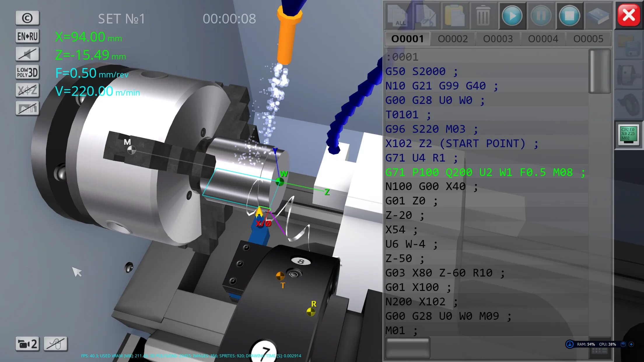Viewport: 644px width, 362px height.
Task: Switch to camera view 2 button
Action: pyautogui.click(x=27, y=344)
